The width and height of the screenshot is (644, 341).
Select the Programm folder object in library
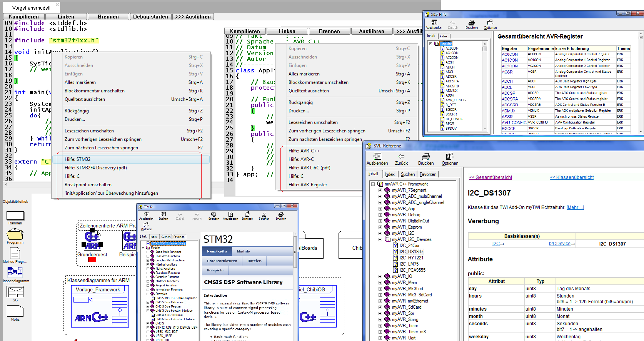coord(15,234)
